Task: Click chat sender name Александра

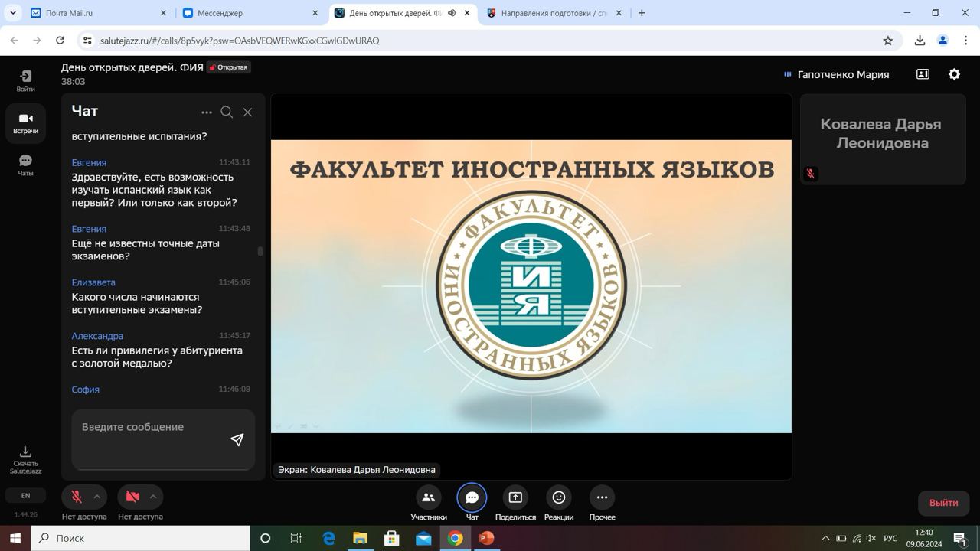Action: tap(97, 336)
